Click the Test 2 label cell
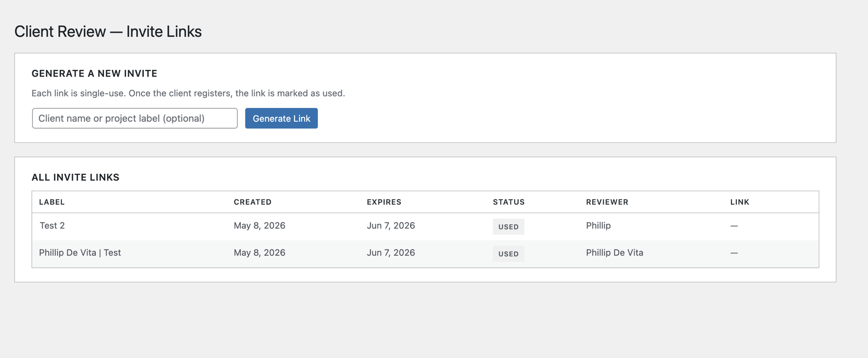The image size is (868, 358). [x=52, y=225]
